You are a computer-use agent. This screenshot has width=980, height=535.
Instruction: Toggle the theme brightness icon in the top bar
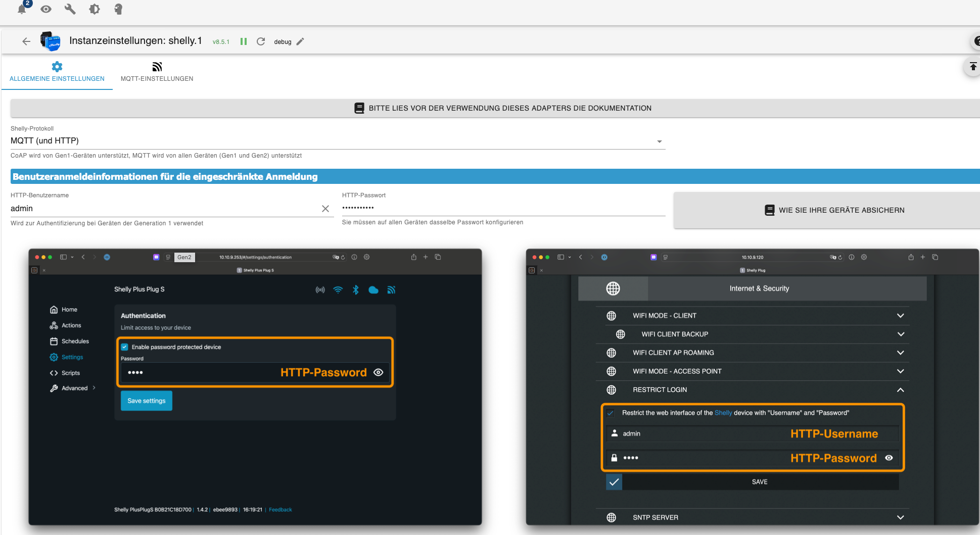coord(95,9)
